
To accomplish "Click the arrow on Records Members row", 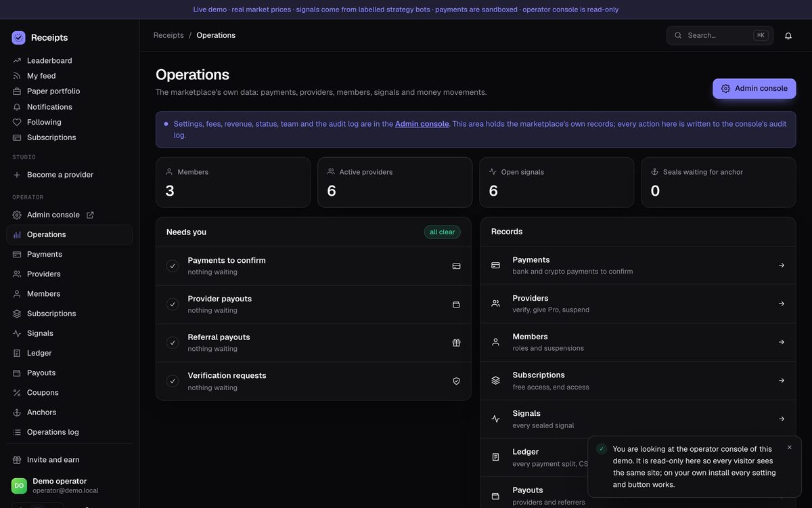I will tap(782, 342).
